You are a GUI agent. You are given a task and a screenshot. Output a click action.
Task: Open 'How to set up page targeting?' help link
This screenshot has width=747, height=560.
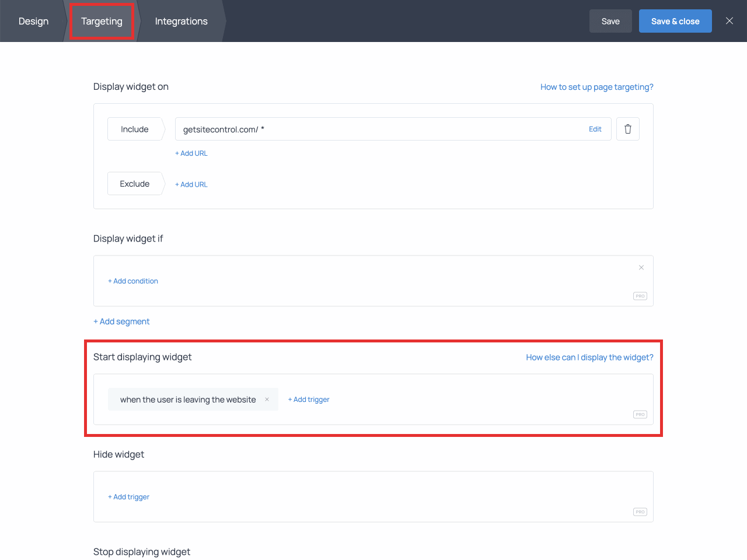tap(596, 86)
